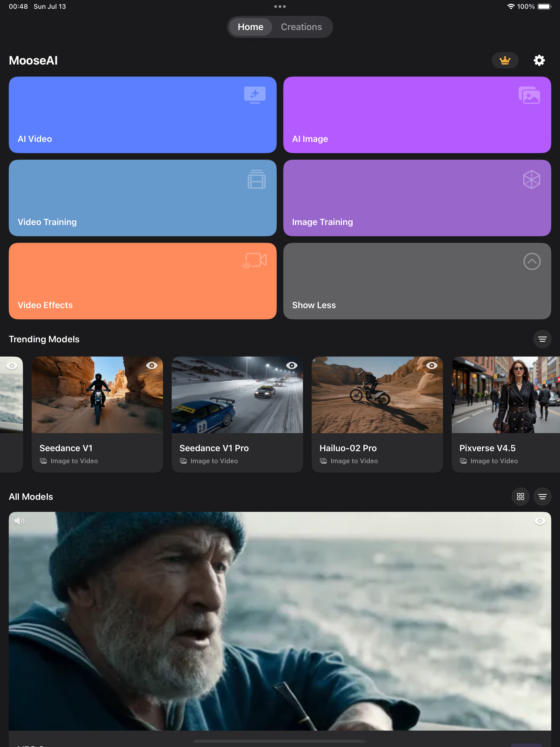Click the Video Effects camera icon
Image resolution: width=560 pixels, height=747 pixels.
click(254, 261)
